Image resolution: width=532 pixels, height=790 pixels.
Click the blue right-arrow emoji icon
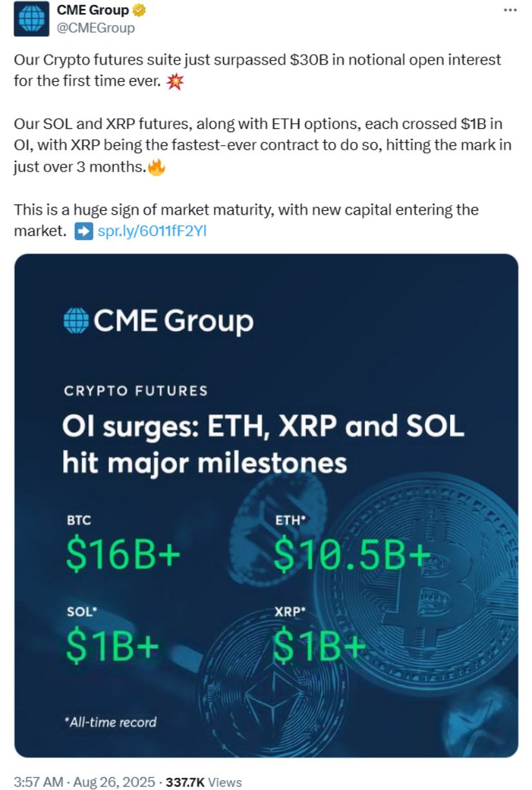(84, 231)
